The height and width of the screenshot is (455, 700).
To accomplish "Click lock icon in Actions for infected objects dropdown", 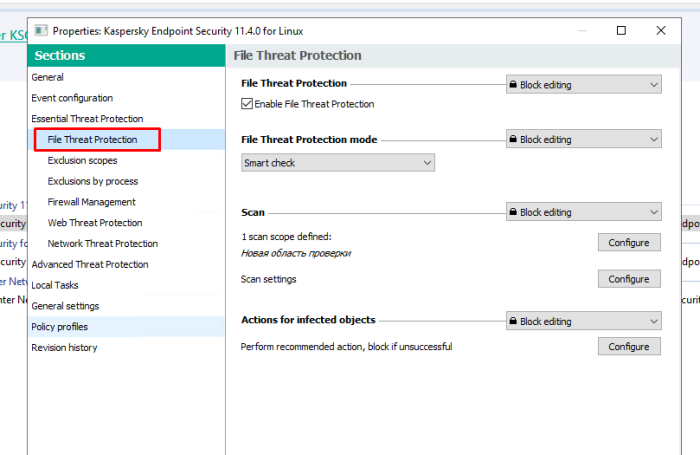I will (513, 321).
